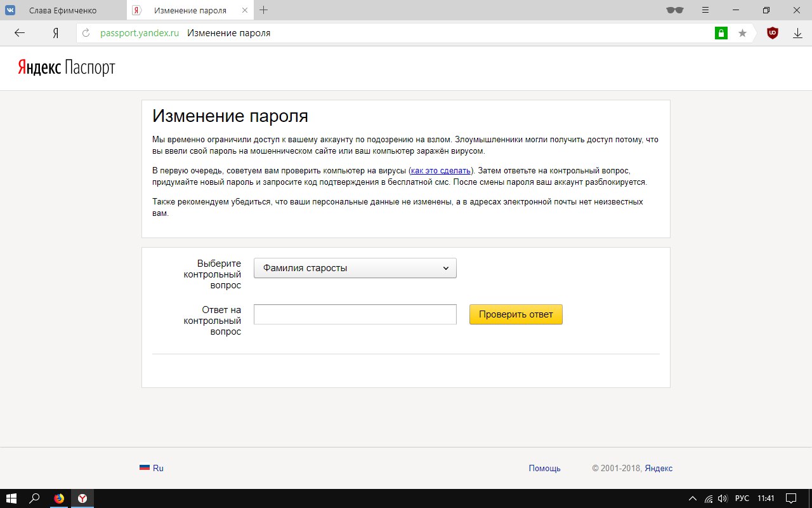
Task: Click the Выберите контрольный вопрос label
Action: pyautogui.click(x=213, y=274)
